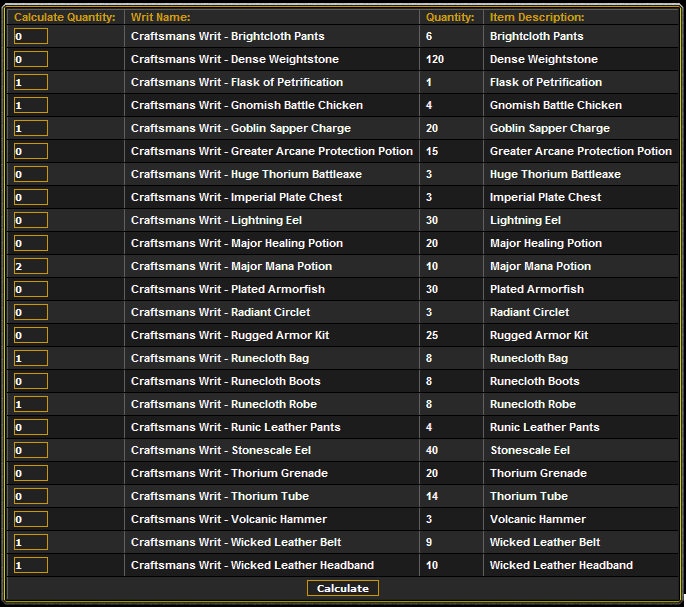Focus quantity field for Lightning Eel writ
Screen dimensions: 686x607
click(31, 220)
